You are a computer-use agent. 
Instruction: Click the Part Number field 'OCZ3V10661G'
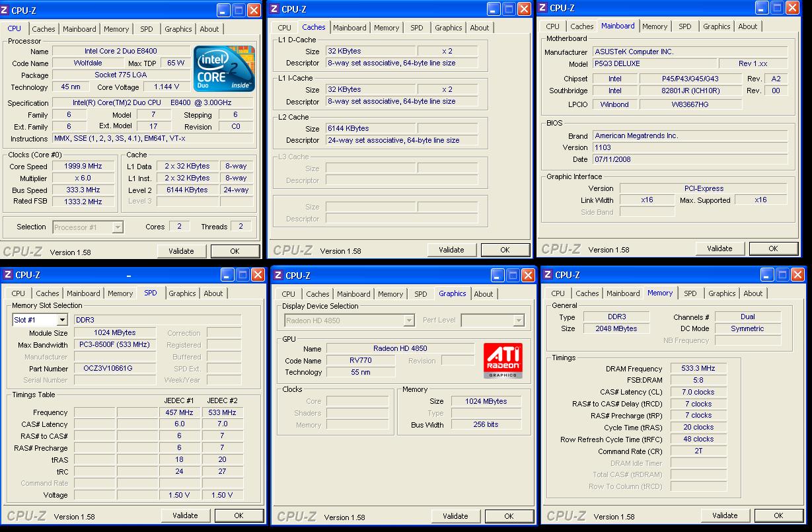click(x=114, y=369)
